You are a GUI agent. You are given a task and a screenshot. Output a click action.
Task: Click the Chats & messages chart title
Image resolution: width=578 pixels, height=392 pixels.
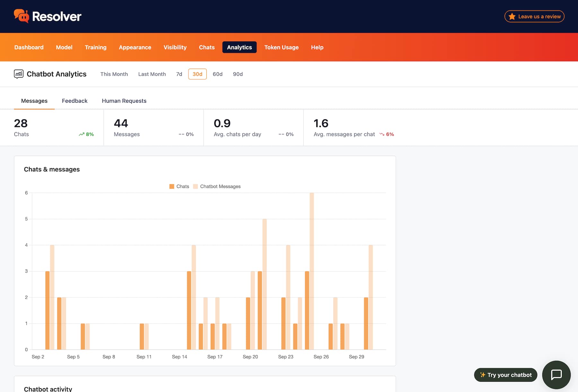pos(52,169)
